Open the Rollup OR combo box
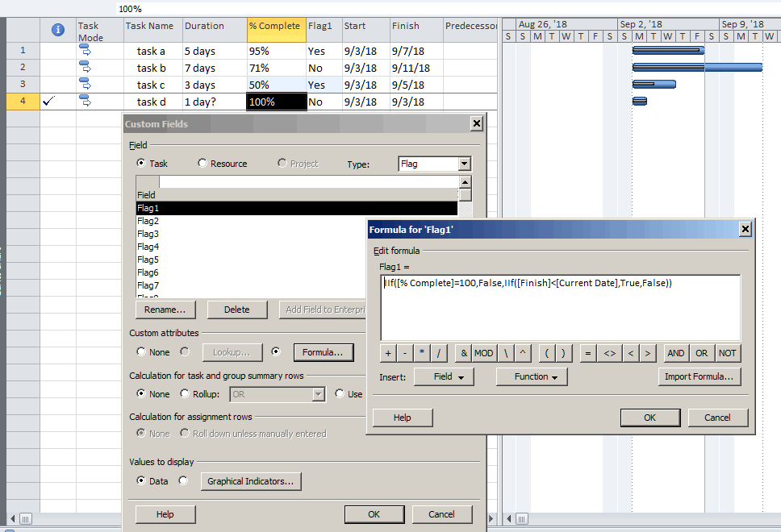Image resolution: width=781 pixels, height=532 pixels. (278, 394)
